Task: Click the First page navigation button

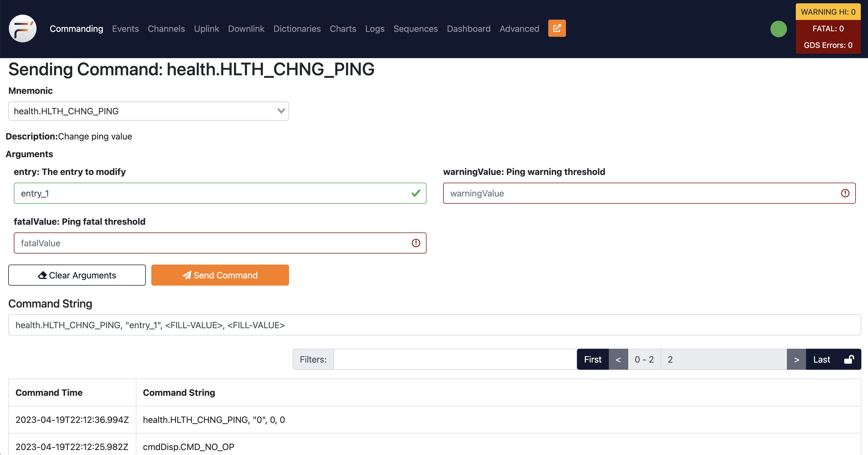Action: [x=592, y=359]
